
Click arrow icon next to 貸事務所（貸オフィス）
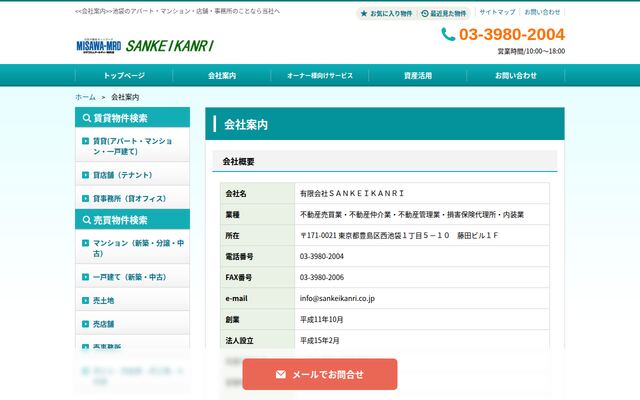pyautogui.click(x=85, y=198)
